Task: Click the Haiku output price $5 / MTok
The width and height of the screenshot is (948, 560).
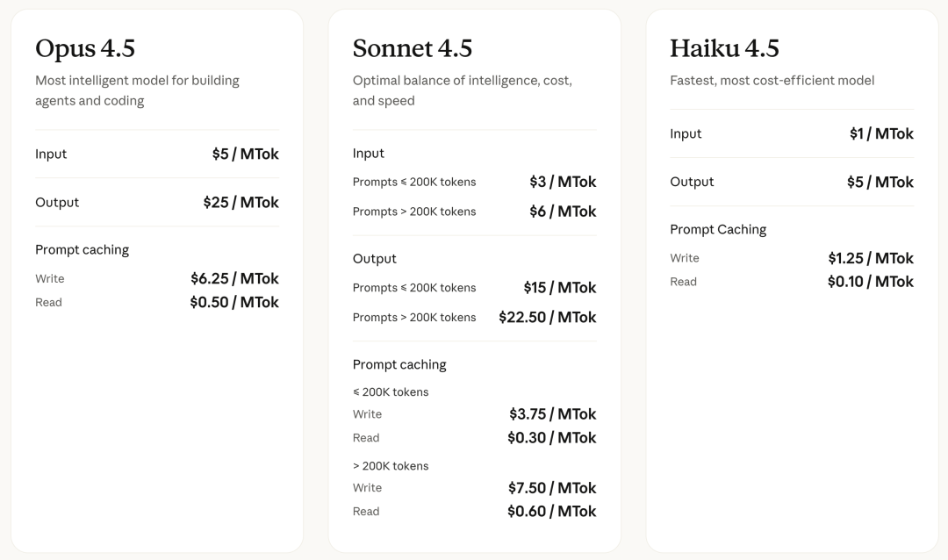Action: (880, 183)
